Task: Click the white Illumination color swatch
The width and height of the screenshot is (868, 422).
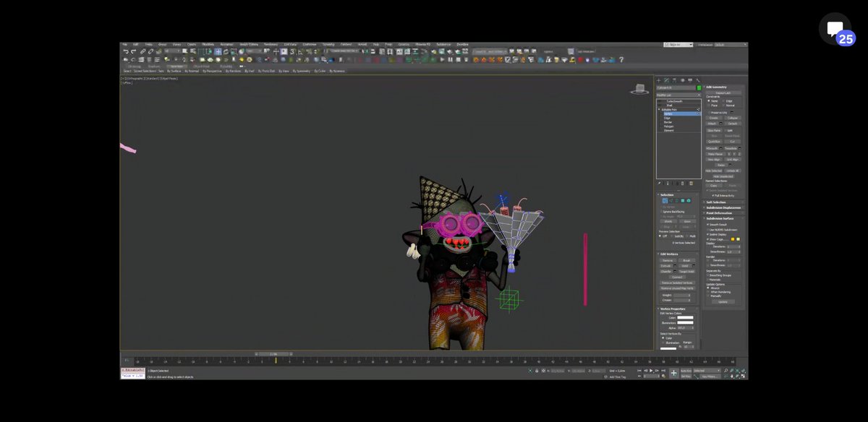Action: coord(685,322)
